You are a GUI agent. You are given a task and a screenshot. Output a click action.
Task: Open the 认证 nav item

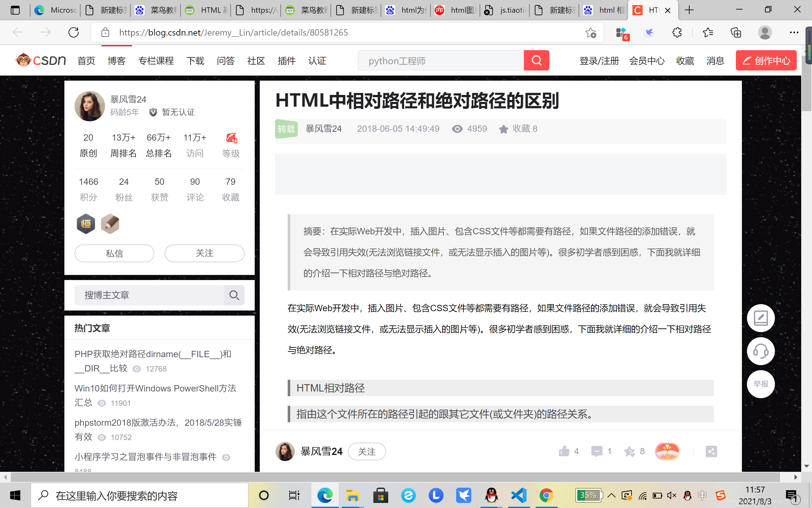[x=317, y=61]
